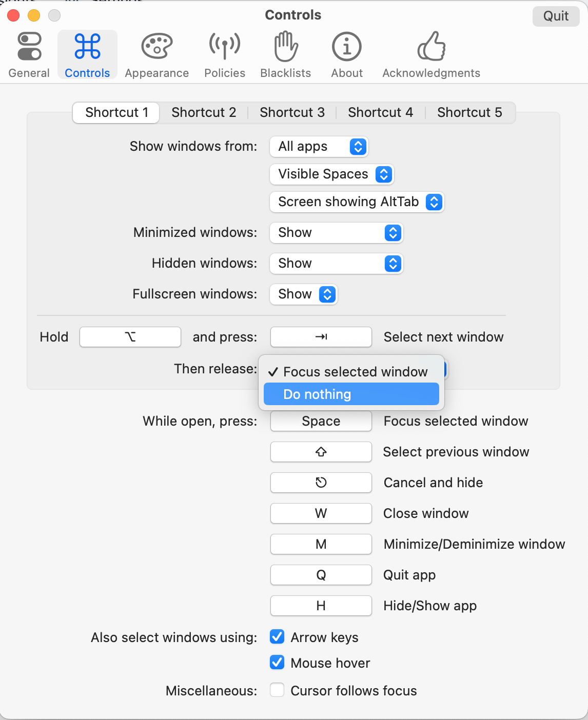
Task: Open the Fullscreen windows dropdown
Action: (303, 294)
